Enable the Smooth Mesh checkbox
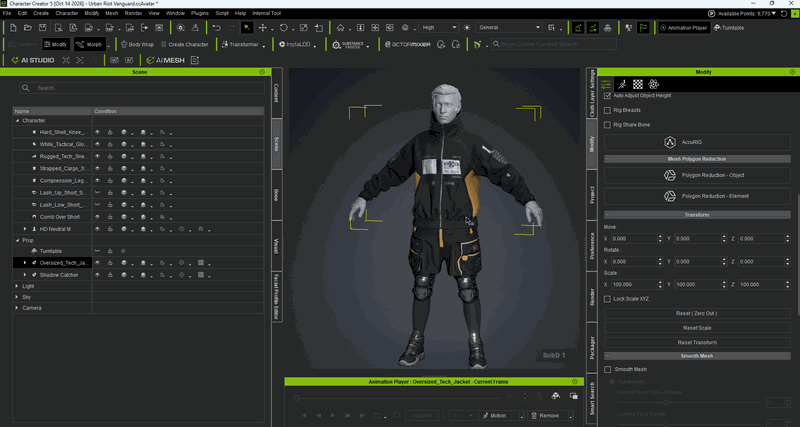Viewport: 800px width, 427px height. coord(607,369)
